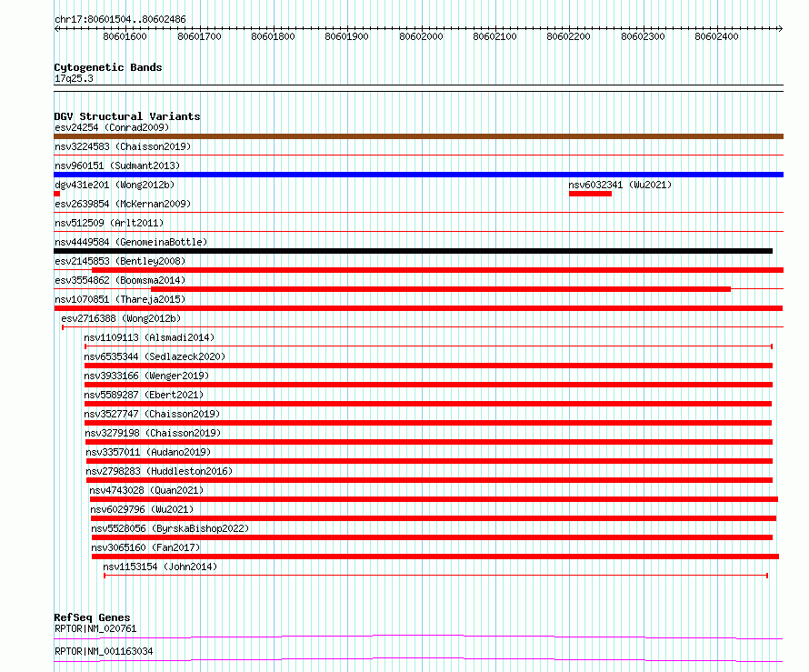Viewport: 809px width, 672px height.
Task: Select the red nsv3279198 variant bar
Action: pos(429,442)
